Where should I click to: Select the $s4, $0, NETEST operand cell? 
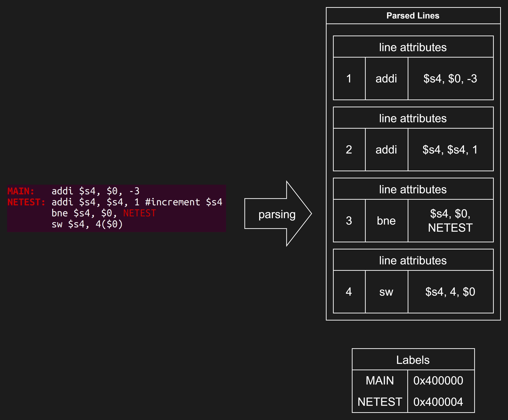pyautogui.click(x=450, y=221)
